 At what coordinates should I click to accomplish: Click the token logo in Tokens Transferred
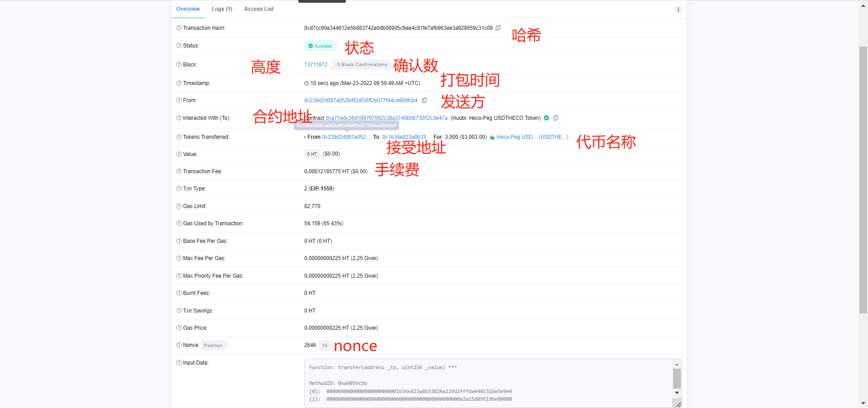pos(491,137)
